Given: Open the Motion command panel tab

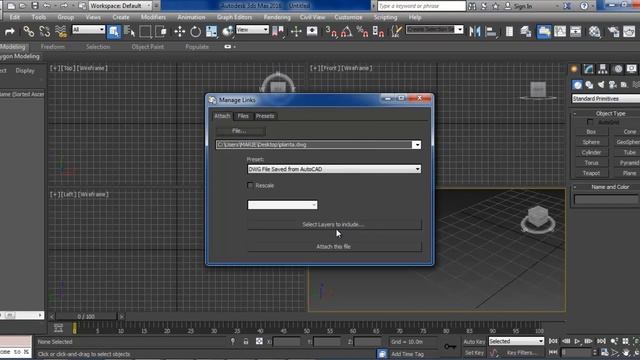Looking at the screenshot, I should (x=618, y=69).
